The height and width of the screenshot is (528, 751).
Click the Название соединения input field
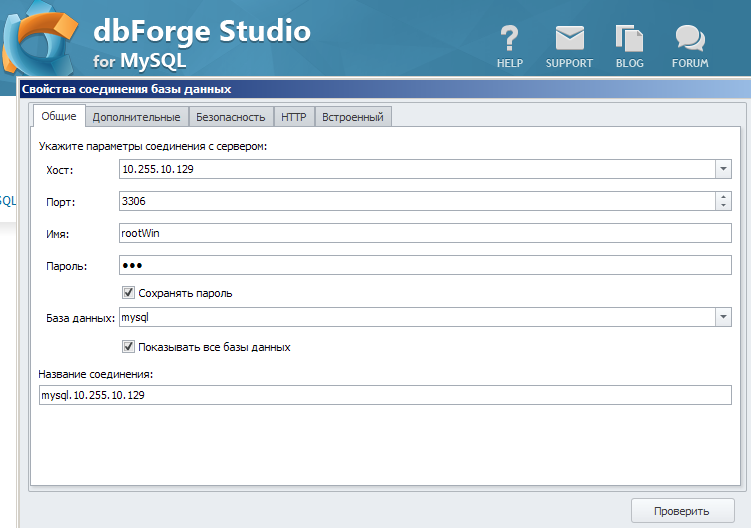point(385,395)
